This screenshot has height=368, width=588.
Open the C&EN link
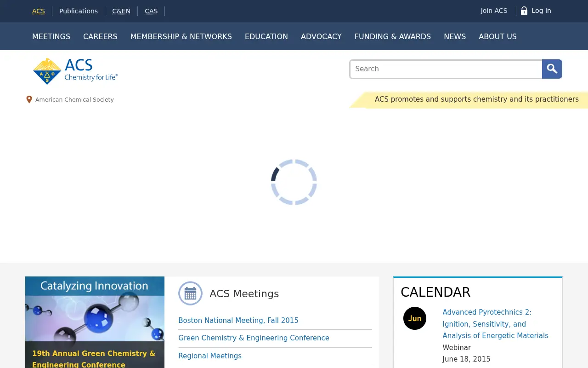click(x=121, y=11)
